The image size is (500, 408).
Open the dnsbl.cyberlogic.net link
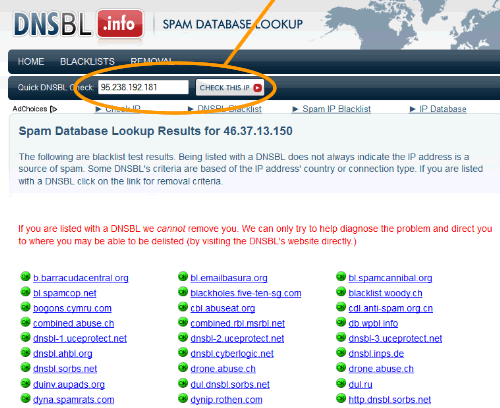[232, 354]
